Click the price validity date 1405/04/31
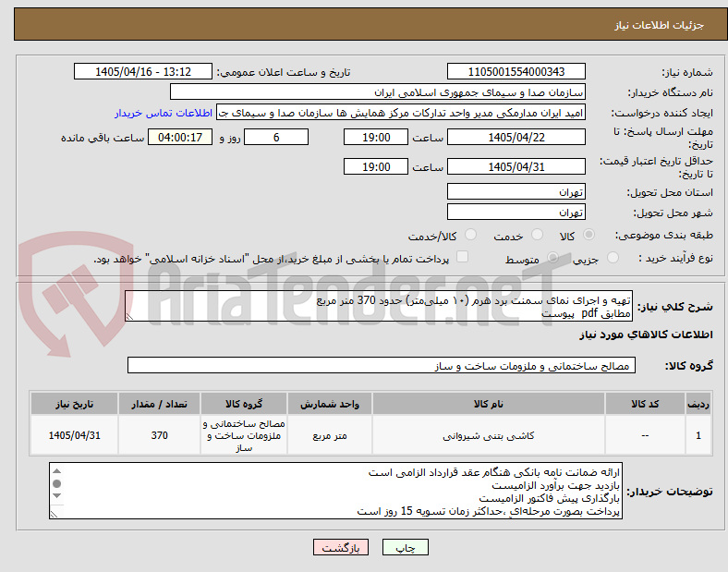This screenshot has width=728, height=572. coord(516,166)
